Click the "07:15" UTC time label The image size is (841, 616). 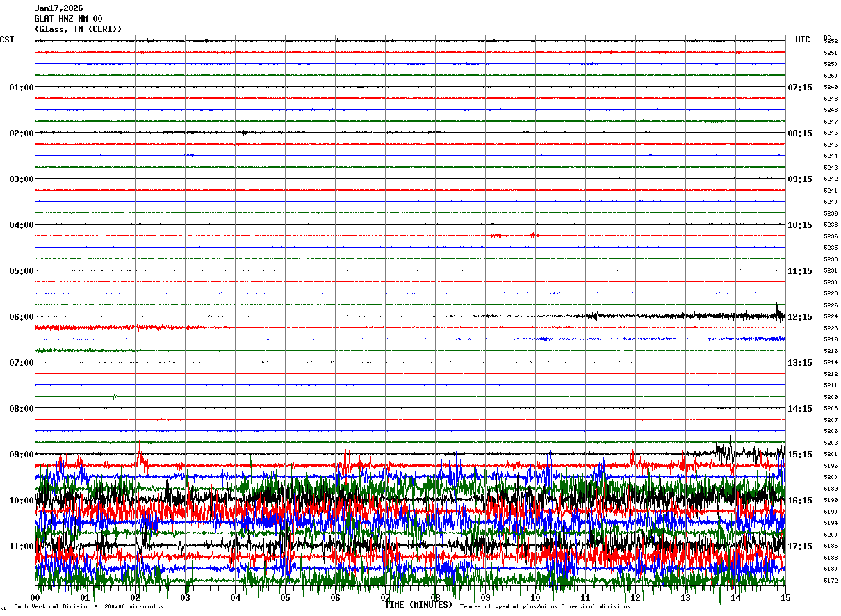pyautogui.click(x=800, y=88)
